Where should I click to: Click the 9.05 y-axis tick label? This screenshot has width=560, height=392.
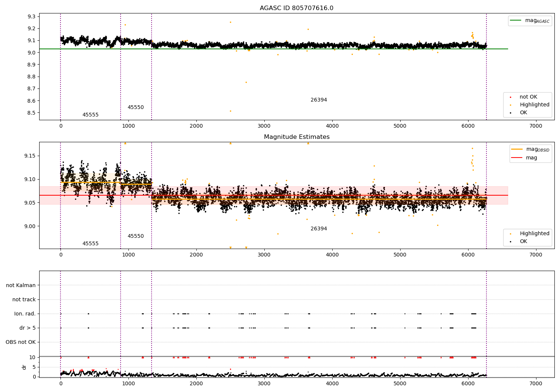pos(30,203)
